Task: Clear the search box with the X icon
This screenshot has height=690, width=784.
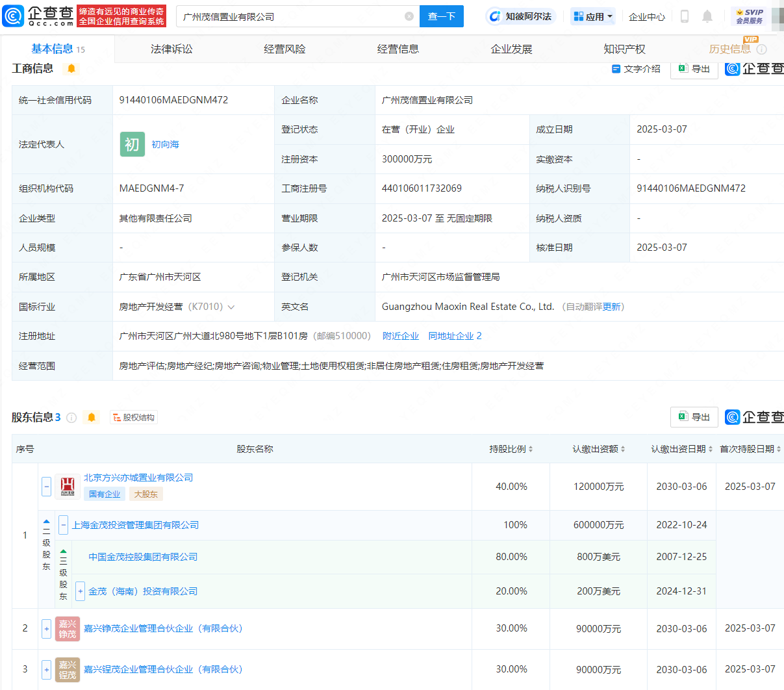Action: (409, 16)
